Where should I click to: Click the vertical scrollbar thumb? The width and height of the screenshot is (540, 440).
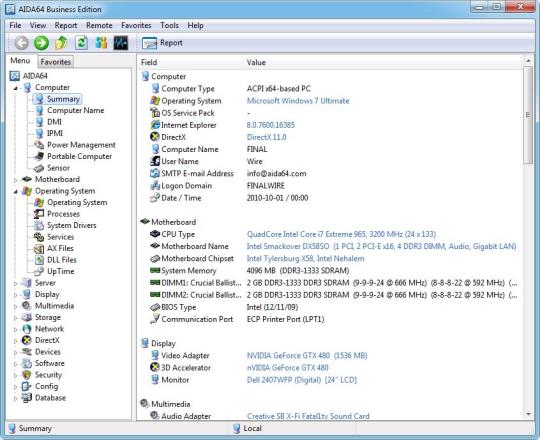528,115
